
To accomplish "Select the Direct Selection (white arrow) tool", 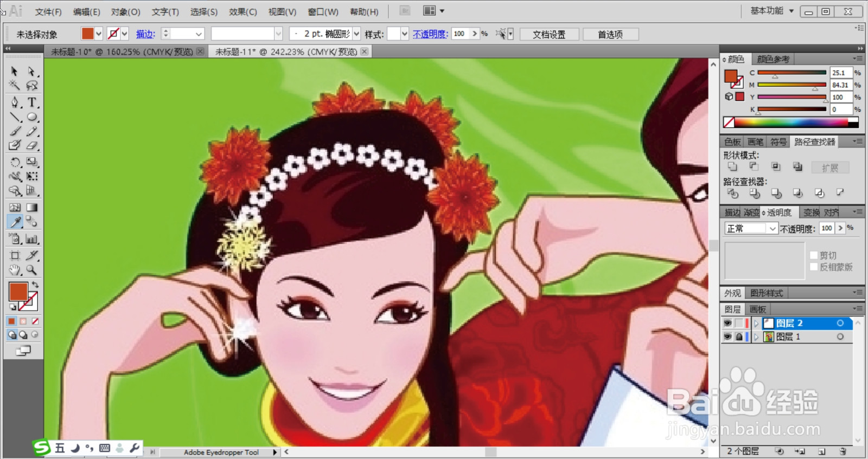I will point(31,71).
